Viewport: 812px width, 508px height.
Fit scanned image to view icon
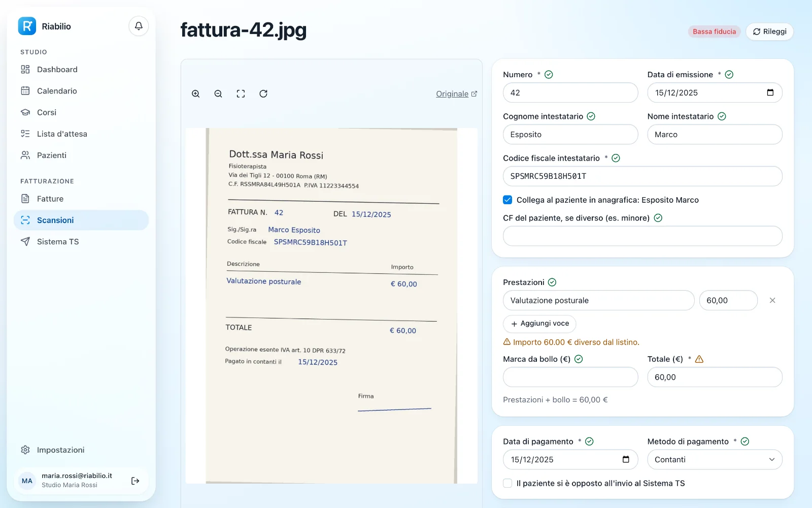coord(241,93)
